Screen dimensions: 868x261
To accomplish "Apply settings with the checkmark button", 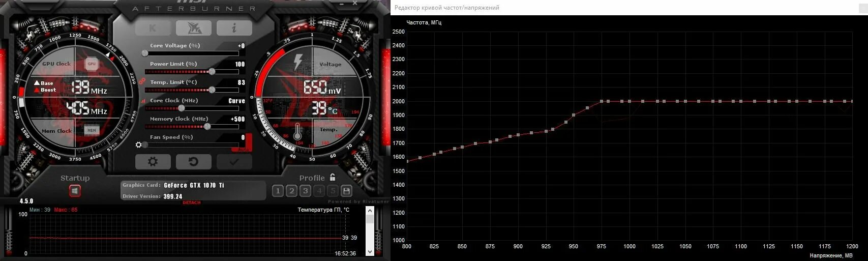I will point(234,162).
